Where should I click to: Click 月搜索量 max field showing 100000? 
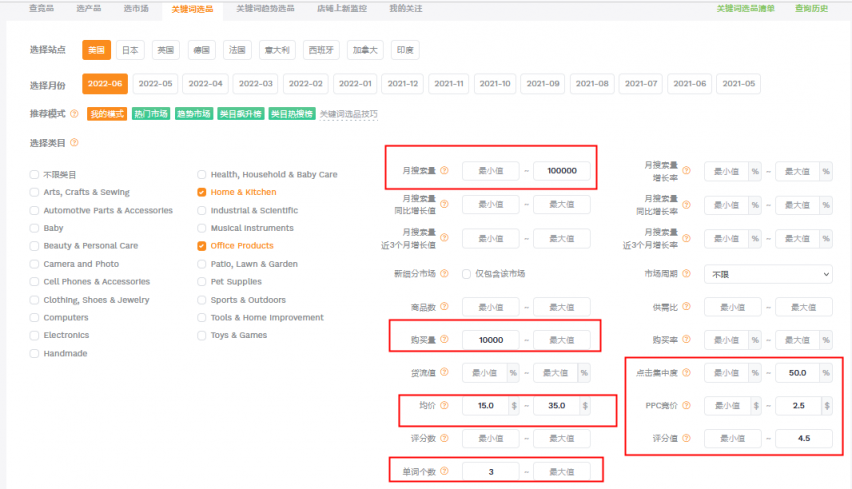coord(562,171)
